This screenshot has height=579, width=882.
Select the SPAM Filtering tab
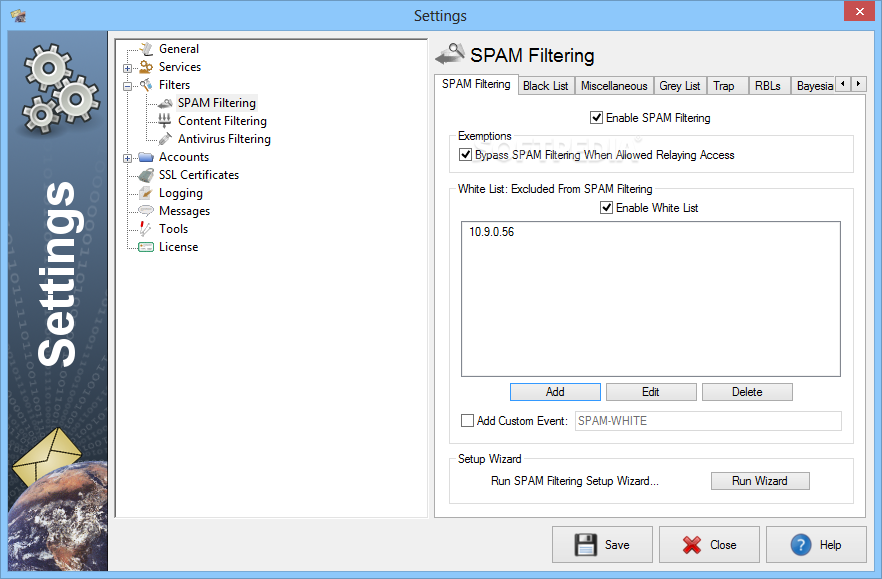point(476,84)
